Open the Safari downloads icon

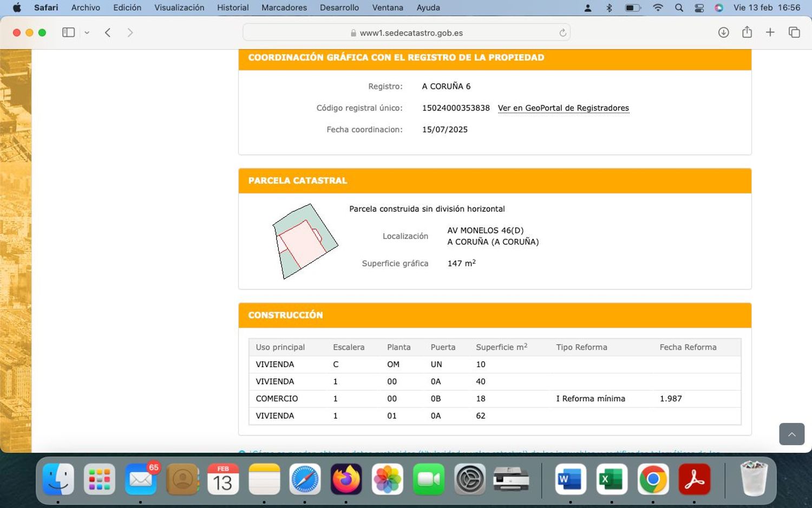723,32
